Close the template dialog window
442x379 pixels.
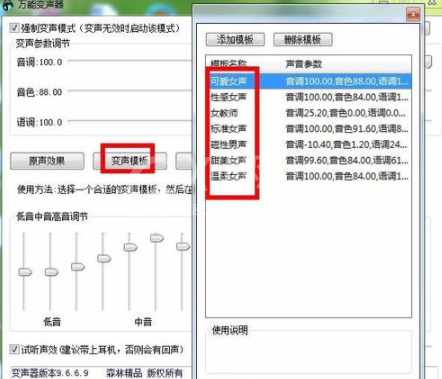click(x=413, y=14)
